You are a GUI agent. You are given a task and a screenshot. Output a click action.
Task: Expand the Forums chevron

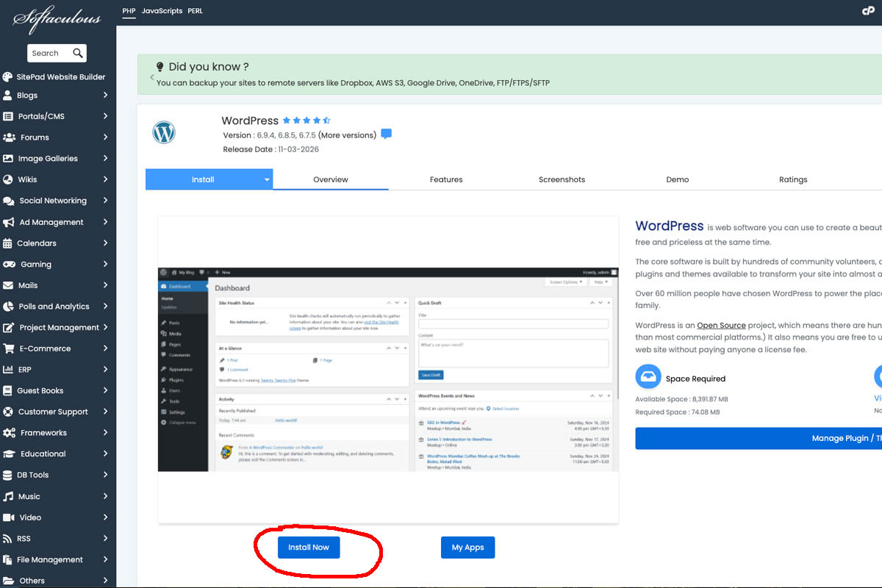(x=106, y=137)
